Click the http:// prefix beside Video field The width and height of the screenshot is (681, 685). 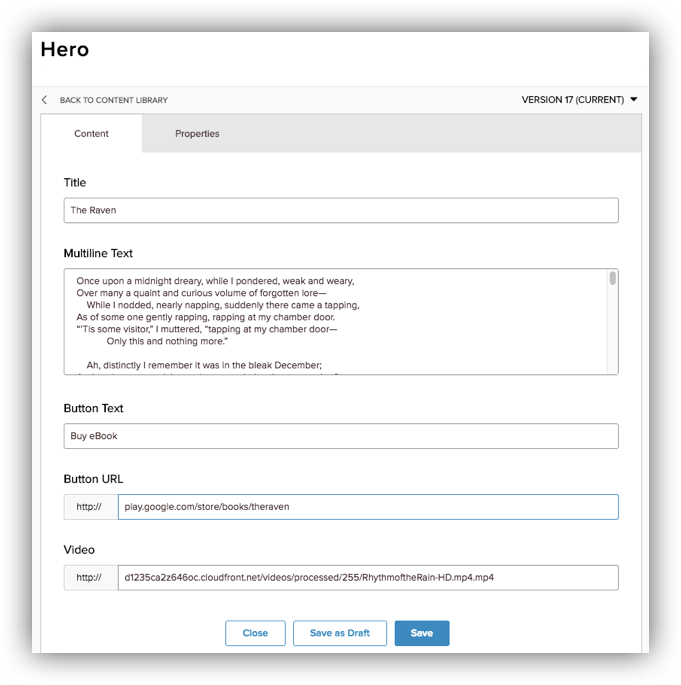click(x=90, y=578)
